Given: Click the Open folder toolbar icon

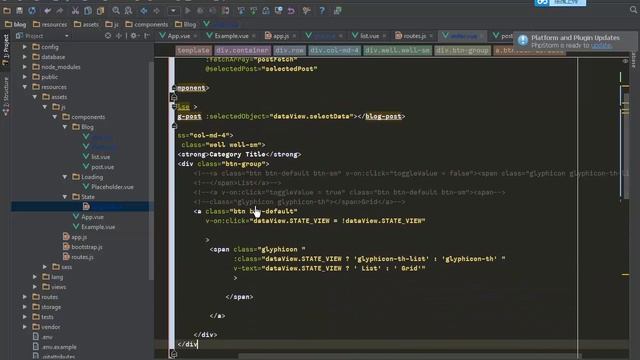Looking at the screenshot, I should [x=7, y=11].
